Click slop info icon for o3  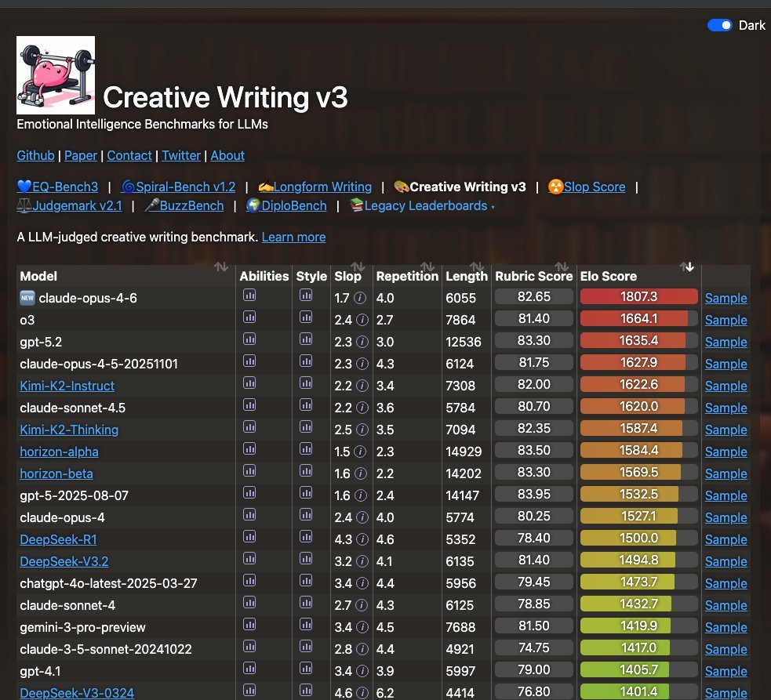pyautogui.click(x=362, y=320)
